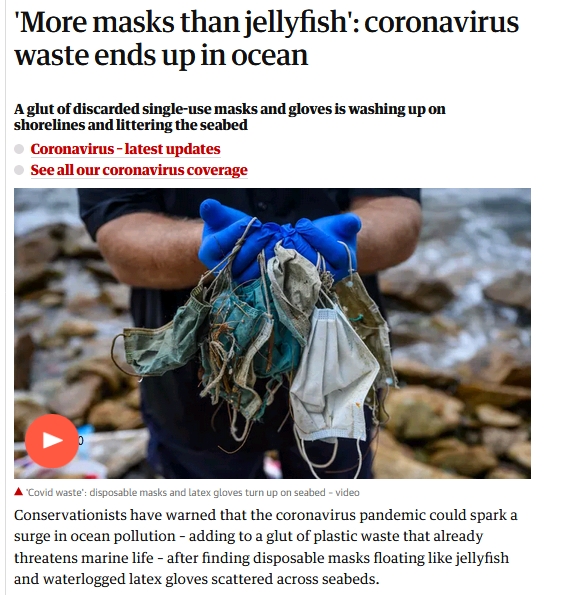
Task: Open the 'Coronavirus – latest updates' link
Action: point(126,149)
